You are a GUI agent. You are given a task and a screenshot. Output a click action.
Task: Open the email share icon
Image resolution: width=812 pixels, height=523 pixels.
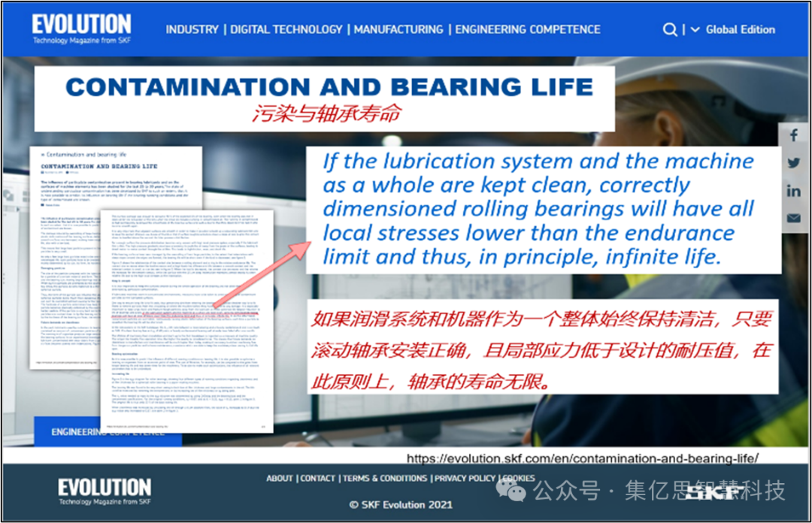tap(794, 218)
